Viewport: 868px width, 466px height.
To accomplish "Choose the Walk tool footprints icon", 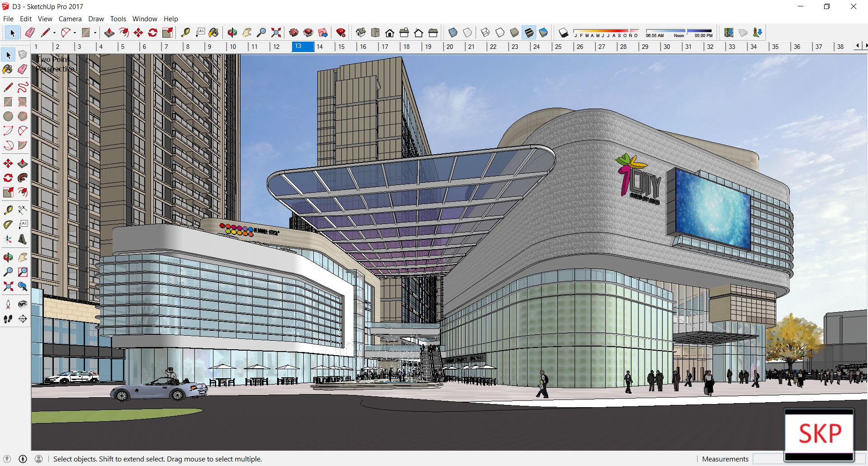I will tap(8, 319).
